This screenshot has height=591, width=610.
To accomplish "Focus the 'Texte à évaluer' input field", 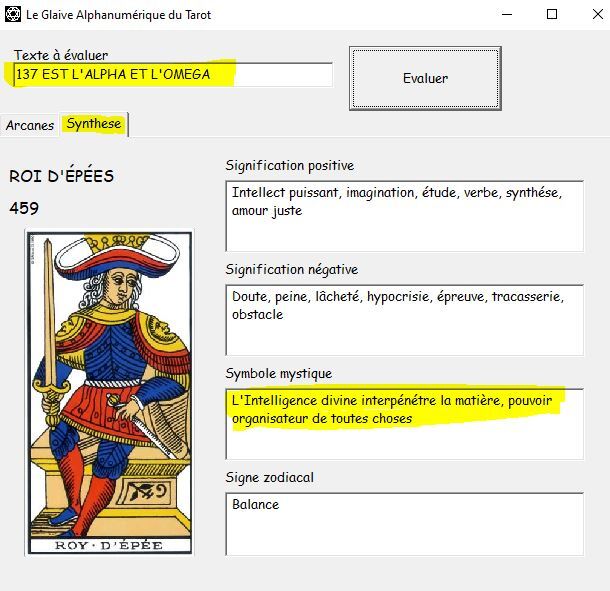I will tap(173, 74).
